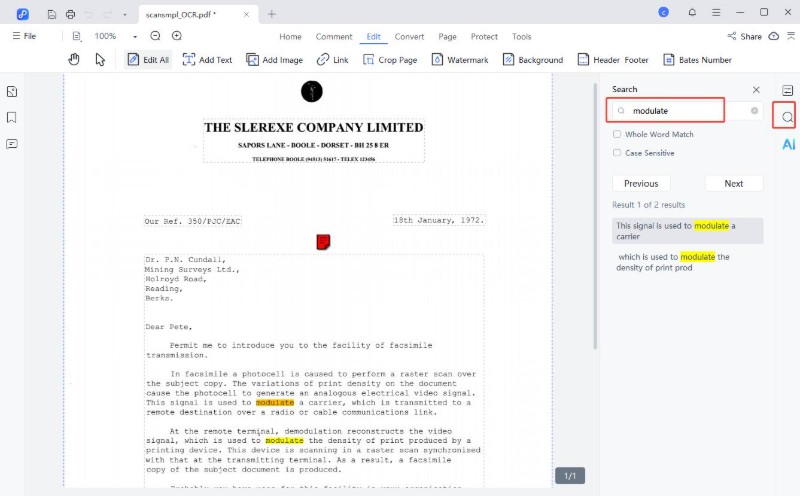The width and height of the screenshot is (800, 496).
Task: Click the SLEREXE COMPANY LIMITED heading
Action: point(313,127)
